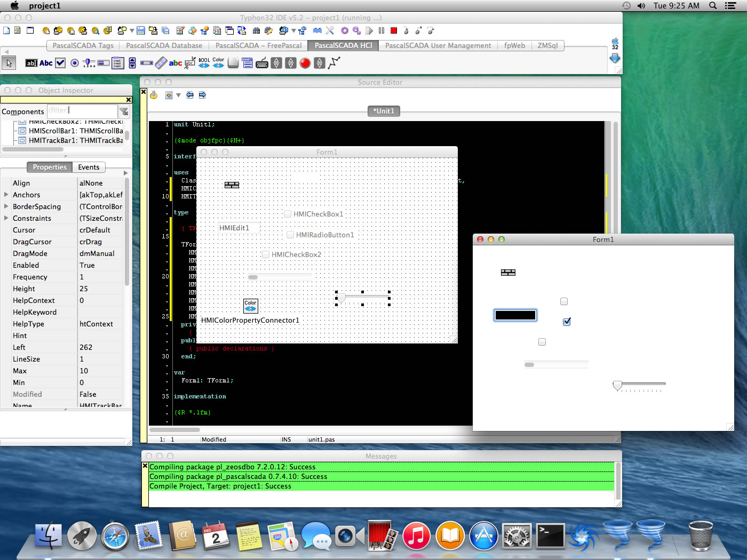Open the ZMSql palette tab
This screenshot has height=560, width=747.
547,45
